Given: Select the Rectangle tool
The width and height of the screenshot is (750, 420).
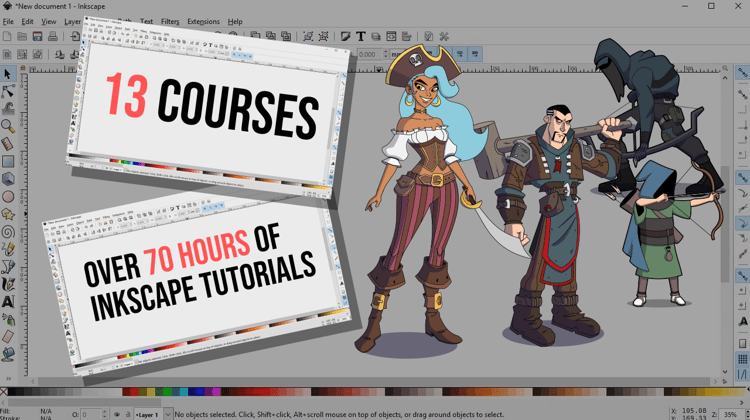Looking at the screenshot, I should click(x=8, y=161).
